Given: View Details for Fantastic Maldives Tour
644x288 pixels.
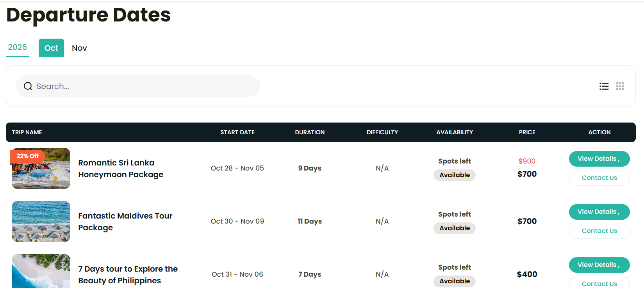Looking at the screenshot, I should pyautogui.click(x=599, y=212).
